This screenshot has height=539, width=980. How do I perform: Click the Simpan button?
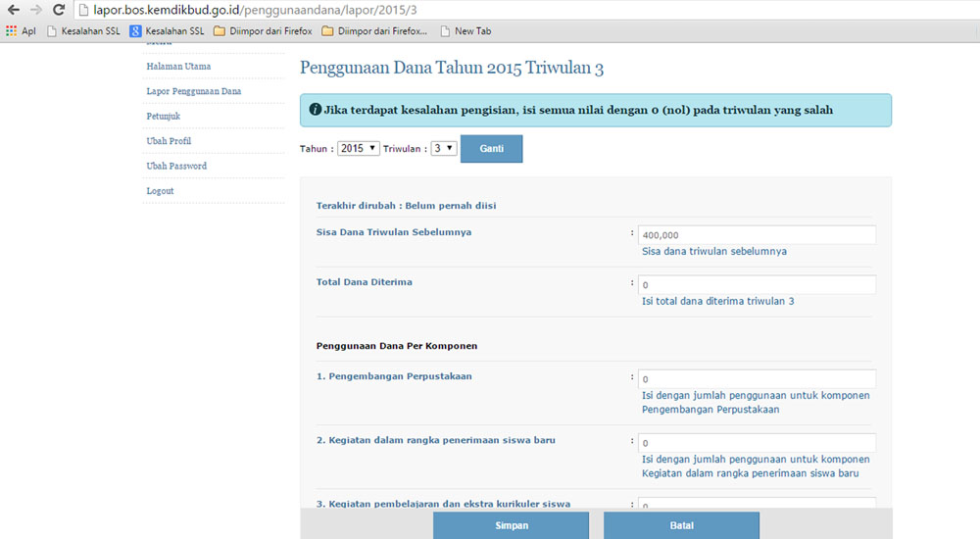[512, 525]
